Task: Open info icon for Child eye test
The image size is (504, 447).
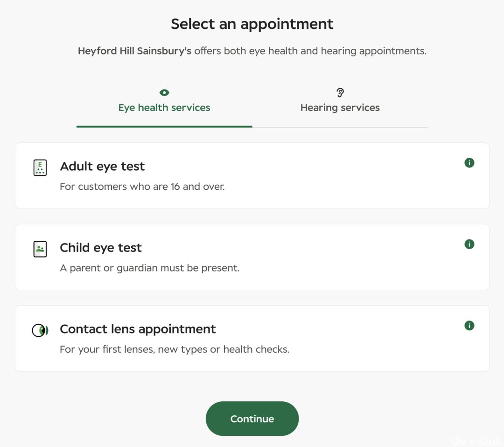Action: pyautogui.click(x=469, y=244)
